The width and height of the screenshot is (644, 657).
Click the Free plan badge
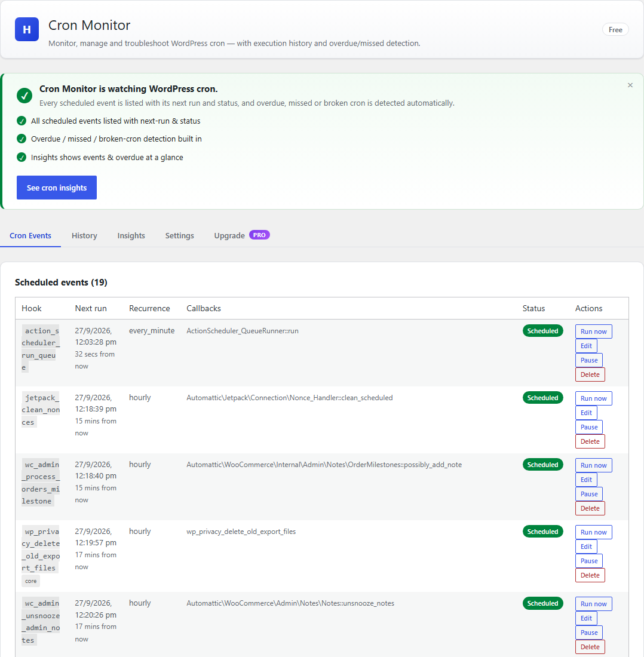pyautogui.click(x=615, y=30)
